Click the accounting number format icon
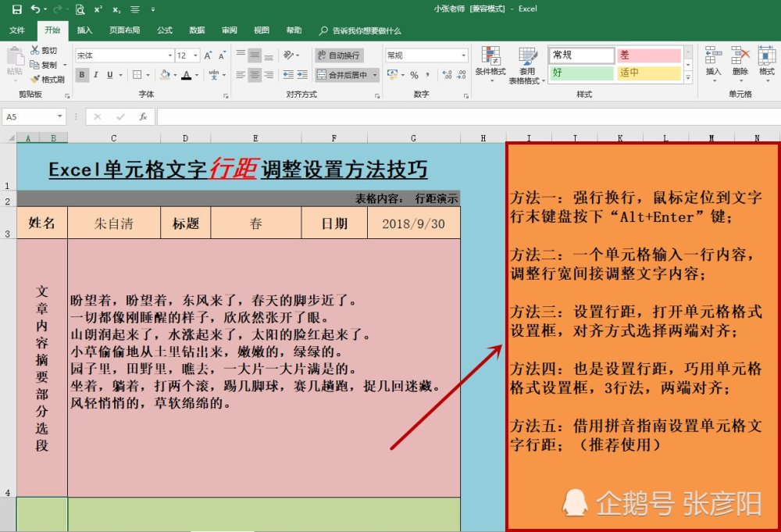The width and height of the screenshot is (781, 532). pyautogui.click(x=392, y=75)
